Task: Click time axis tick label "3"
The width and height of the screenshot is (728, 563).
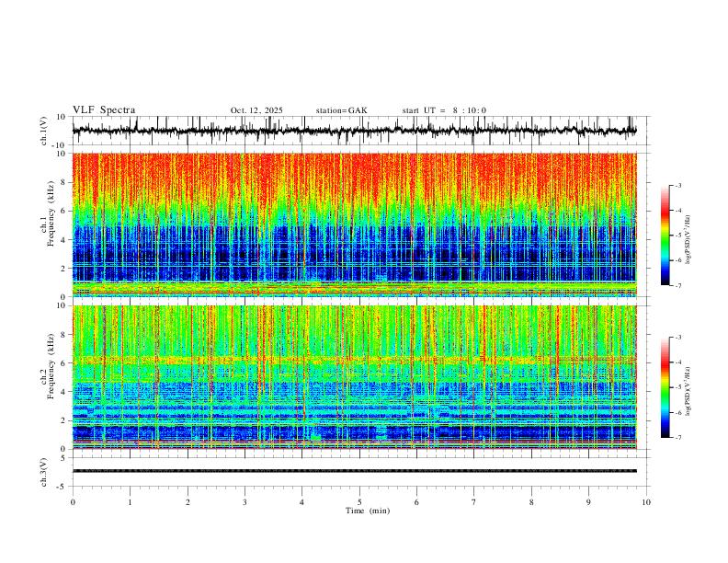Action: click(x=245, y=502)
